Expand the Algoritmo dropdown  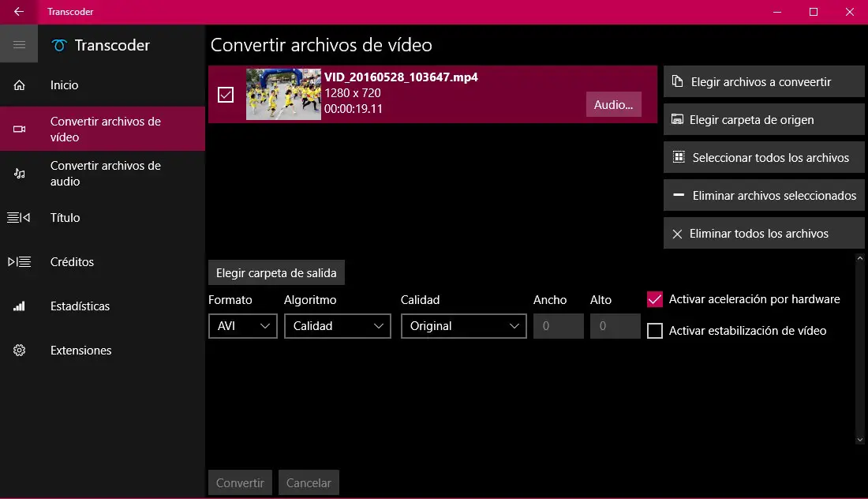337,326
